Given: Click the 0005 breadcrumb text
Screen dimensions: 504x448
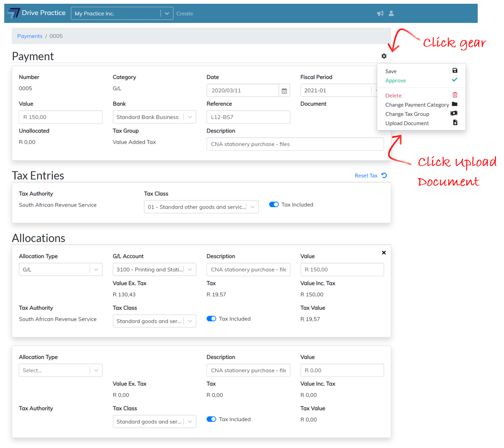Looking at the screenshot, I should click(x=56, y=36).
